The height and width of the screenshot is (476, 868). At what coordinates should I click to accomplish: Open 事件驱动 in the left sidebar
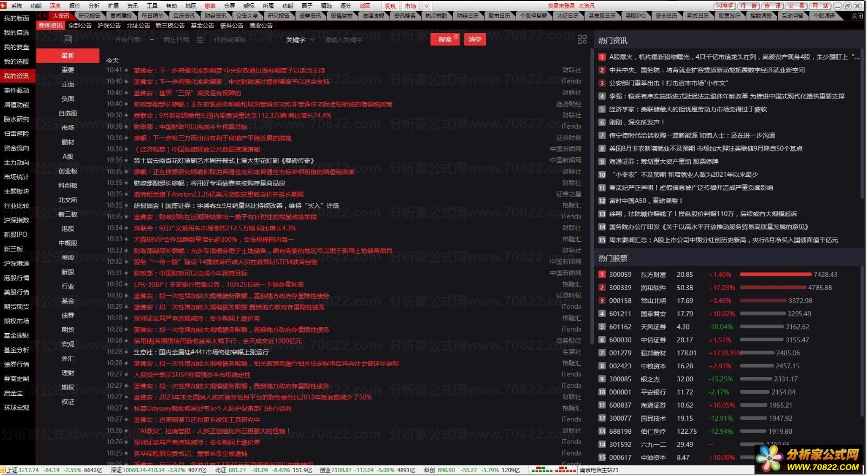click(x=17, y=90)
